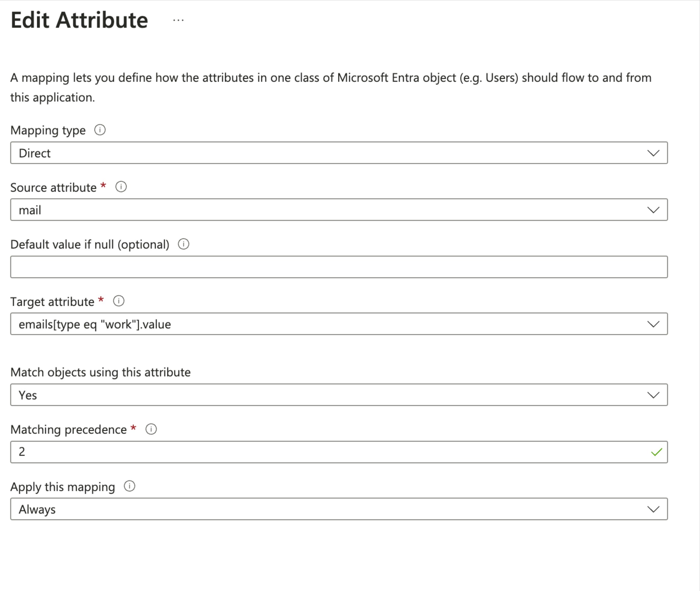View the Source attribute info icon

121,187
